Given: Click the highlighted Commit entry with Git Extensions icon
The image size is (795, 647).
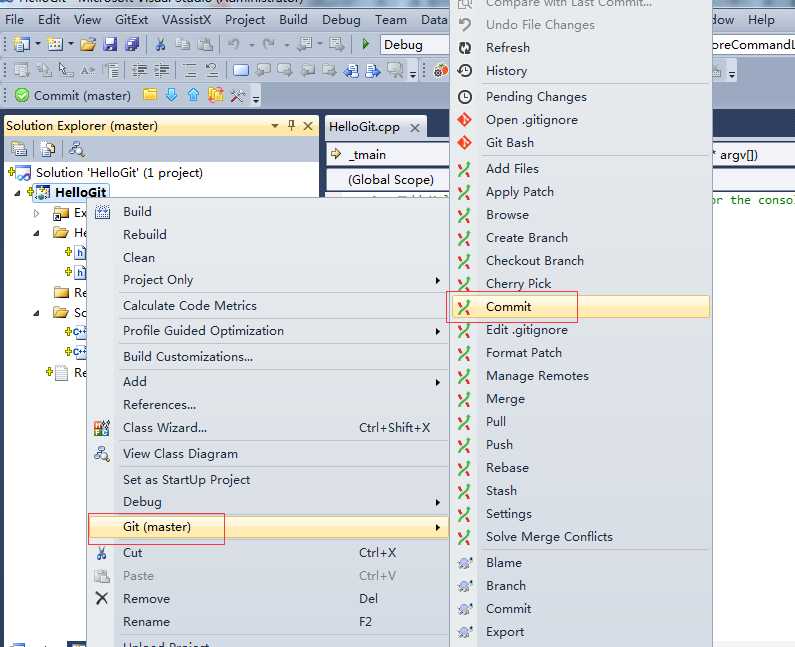Looking at the screenshot, I should [x=581, y=307].
